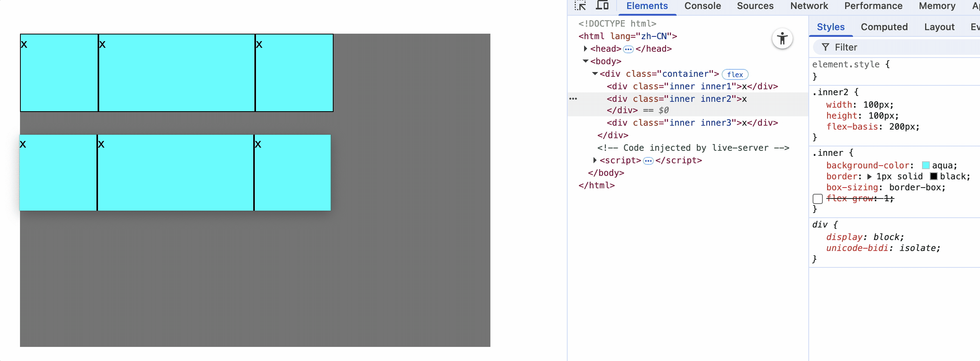
Task: Expand the collapsed head ellipsis badge
Action: click(628, 49)
